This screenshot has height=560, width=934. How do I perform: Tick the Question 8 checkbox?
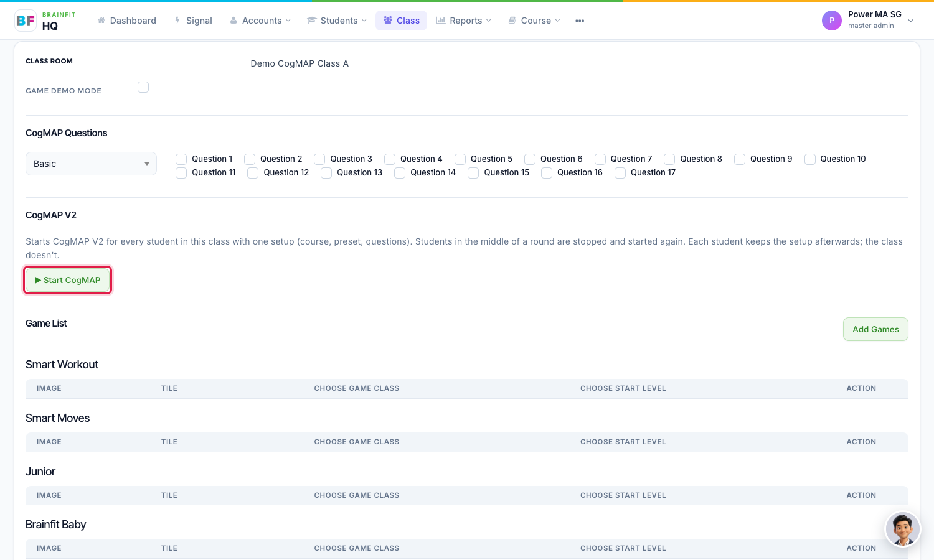click(669, 159)
